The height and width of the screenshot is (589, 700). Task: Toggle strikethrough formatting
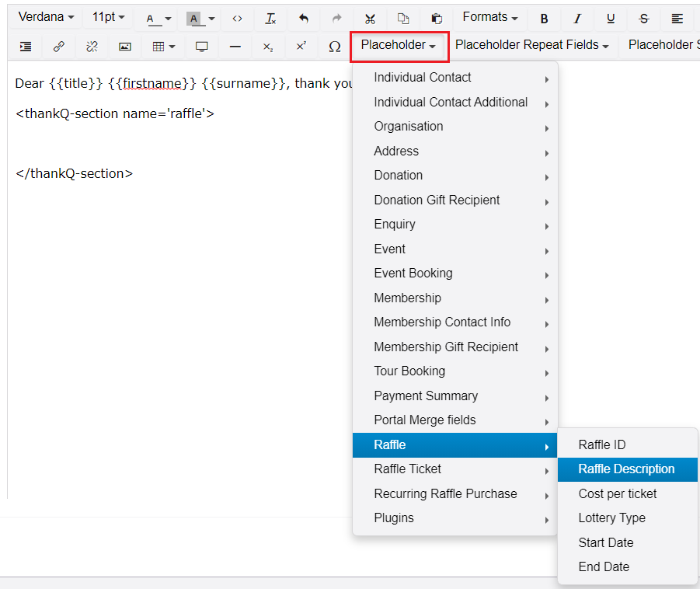[x=644, y=19]
